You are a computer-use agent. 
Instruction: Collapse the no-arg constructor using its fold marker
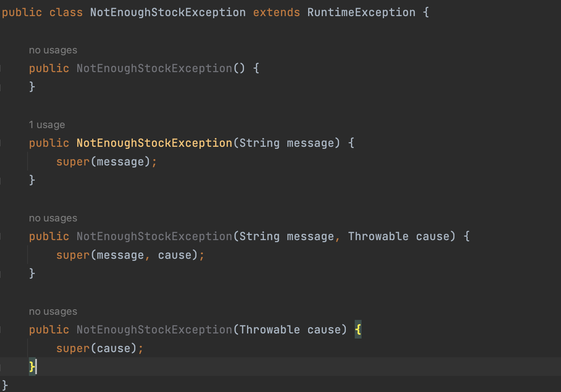coord(1,68)
